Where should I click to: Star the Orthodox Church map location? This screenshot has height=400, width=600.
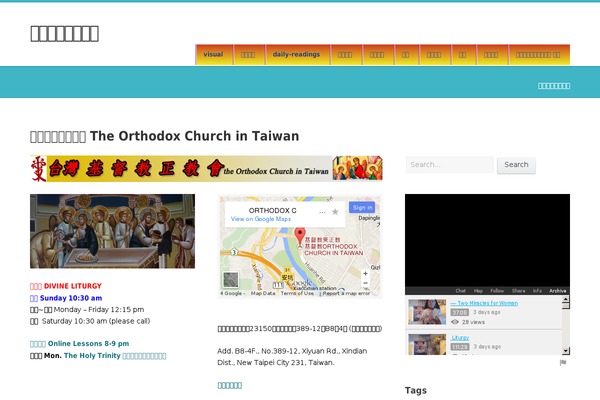335,212
